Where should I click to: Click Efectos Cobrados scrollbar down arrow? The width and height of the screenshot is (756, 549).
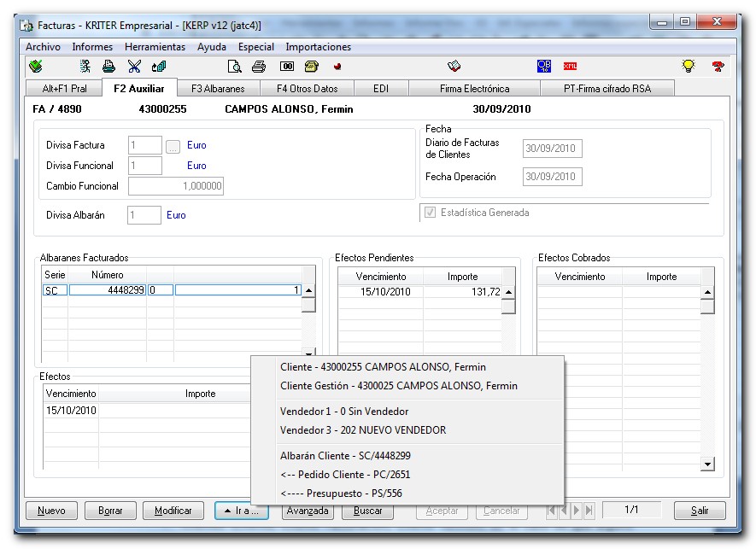706,464
